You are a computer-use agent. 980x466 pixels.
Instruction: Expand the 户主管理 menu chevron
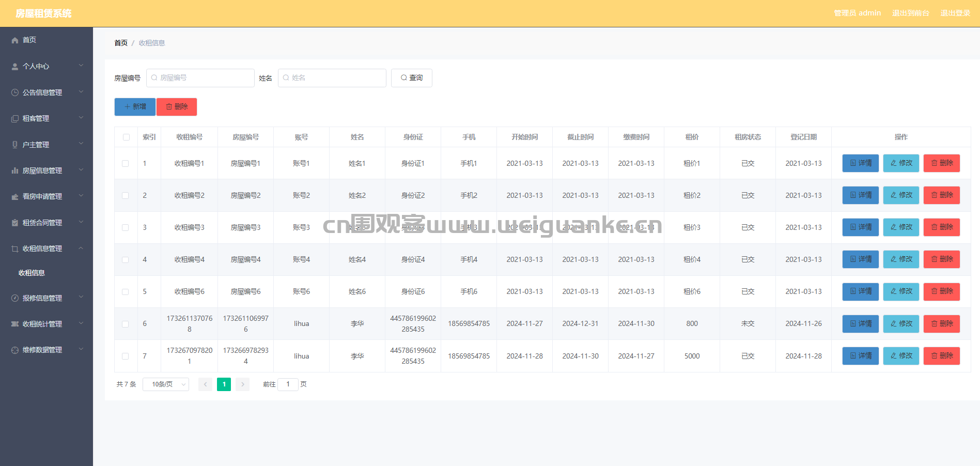pos(81,144)
